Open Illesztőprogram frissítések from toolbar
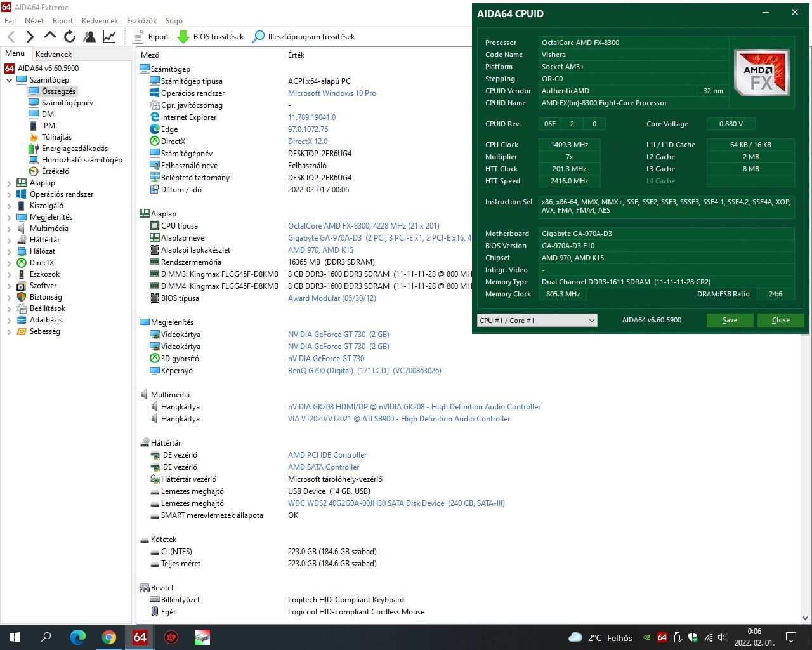Screen dimensions: 812x650 click(304, 37)
